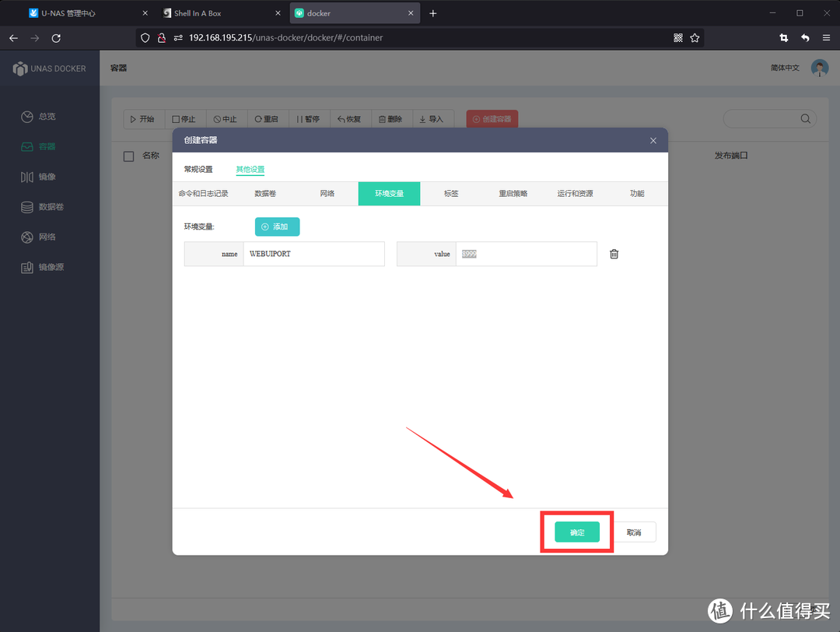Click the 发布端口 column header
The image size is (840, 632).
pyautogui.click(x=730, y=156)
